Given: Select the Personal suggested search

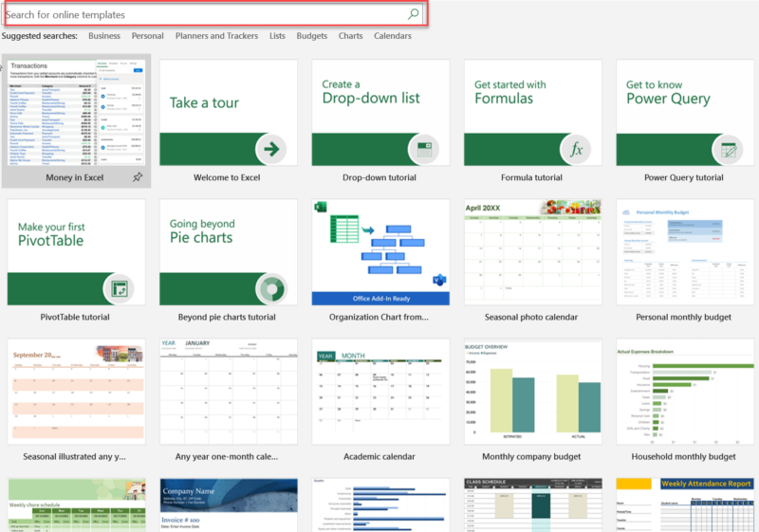Looking at the screenshot, I should coord(147,36).
